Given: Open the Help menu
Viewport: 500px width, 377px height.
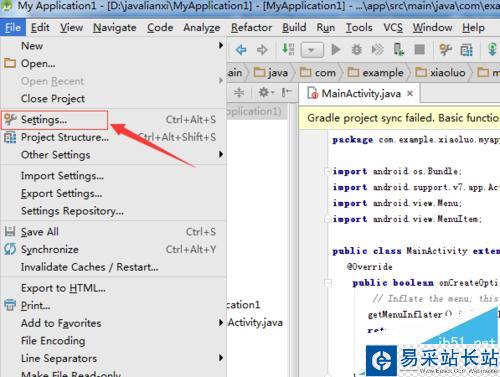Looking at the screenshot, I should [473, 28].
